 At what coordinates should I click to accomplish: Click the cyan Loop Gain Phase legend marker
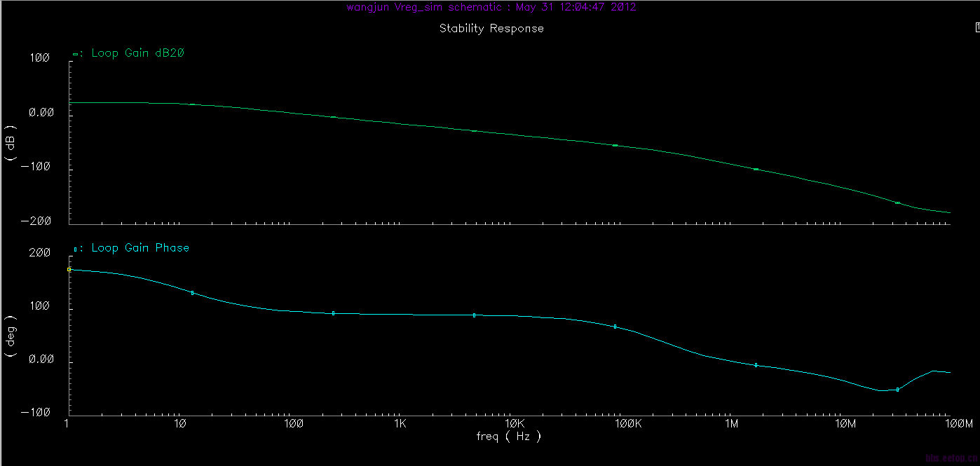[76, 249]
